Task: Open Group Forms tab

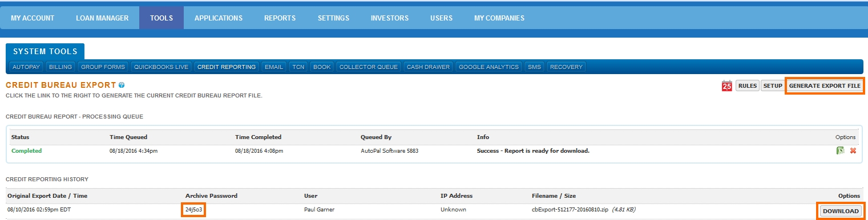Action: pyautogui.click(x=103, y=67)
